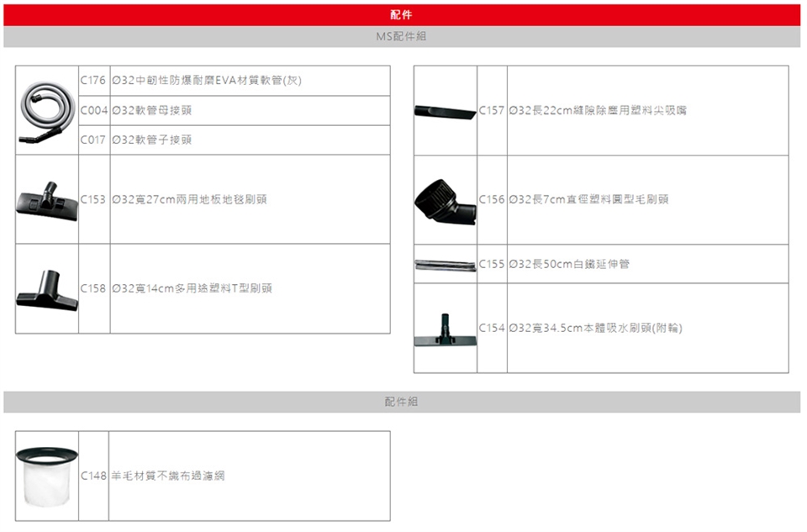Click the C017 male hose connector text

pyautogui.click(x=157, y=140)
